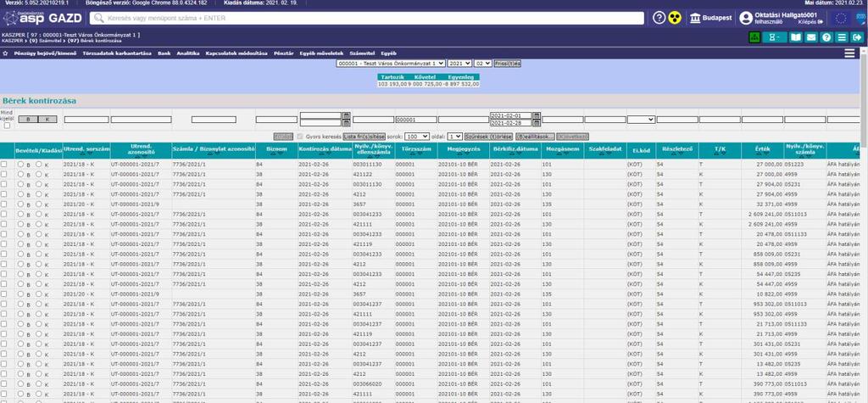The width and height of the screenshot is (868, 403).
Task: Toggle the Gyors keresés checkbox
Action: point(301,137)
